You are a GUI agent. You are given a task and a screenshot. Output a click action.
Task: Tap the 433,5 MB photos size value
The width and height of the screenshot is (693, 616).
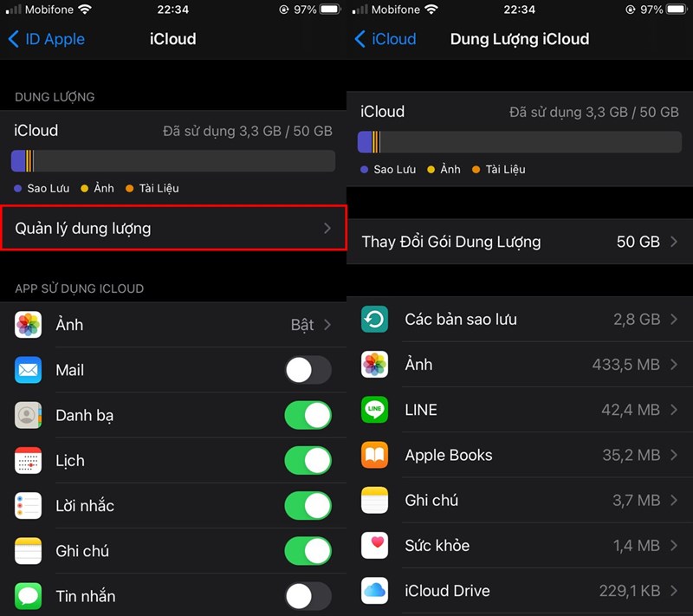click(625, 365)
